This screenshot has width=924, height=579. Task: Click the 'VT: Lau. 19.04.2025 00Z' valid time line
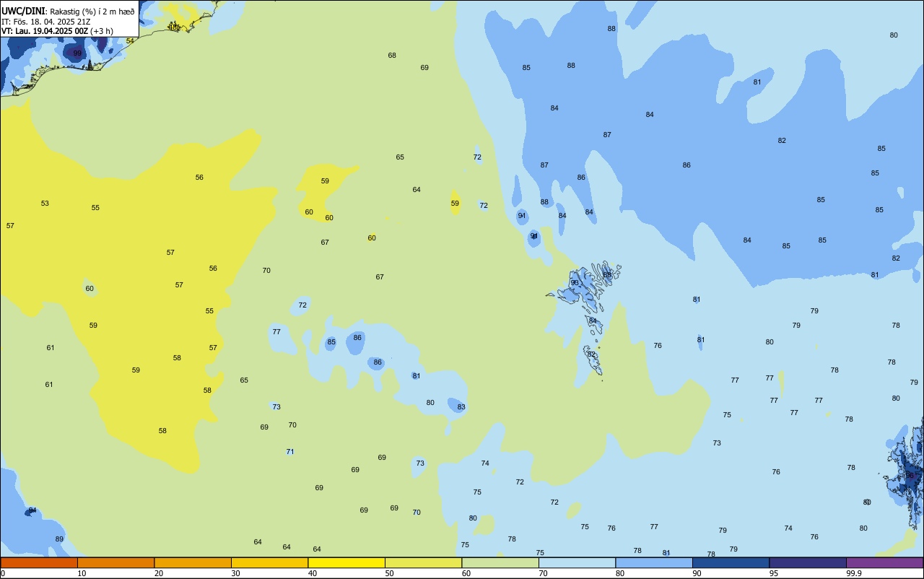(45, 31)
